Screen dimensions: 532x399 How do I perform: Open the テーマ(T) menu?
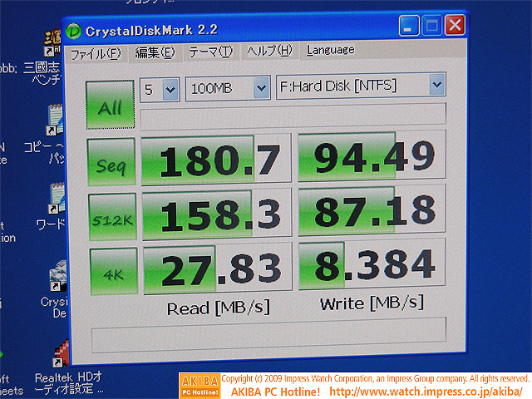pyautogui.click(x=211, y=52)
